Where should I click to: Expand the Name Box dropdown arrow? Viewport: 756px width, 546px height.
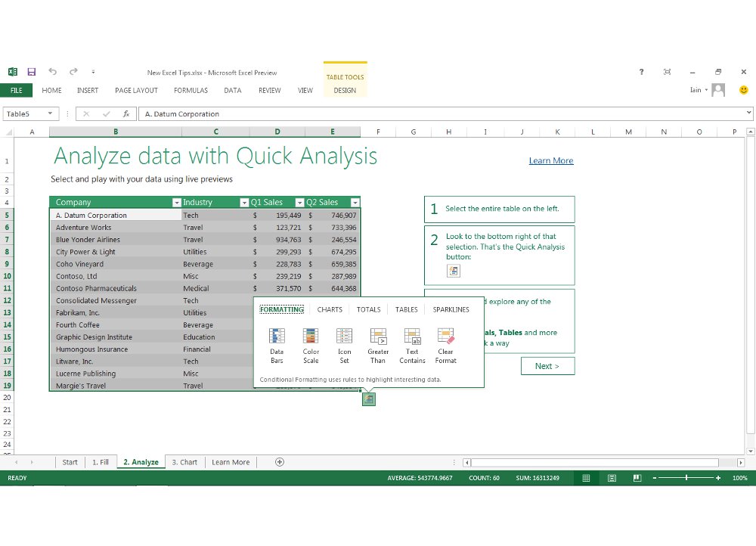pyautogui.click(x=50, y=113)
